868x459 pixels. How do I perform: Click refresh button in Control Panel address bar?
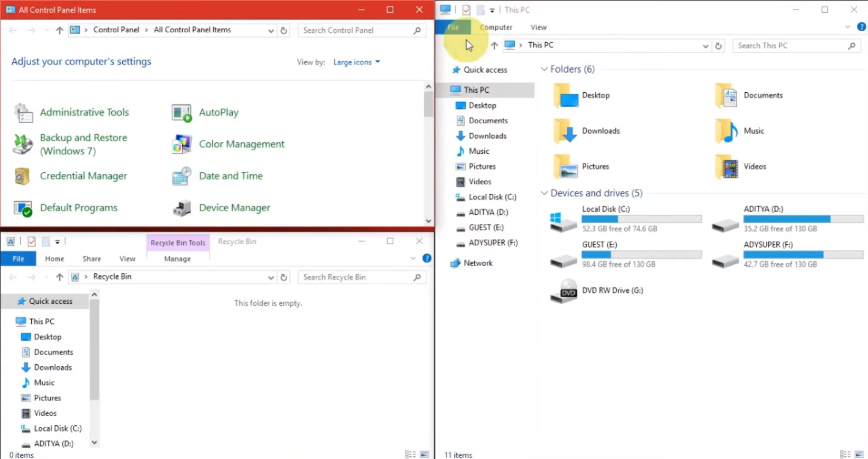click(284, 31)
